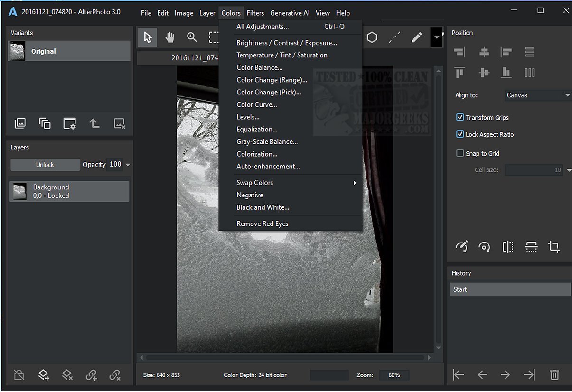Select the Hand pan tool
The height and width of the screenshot is (392, 572).
tap(169, 37)
